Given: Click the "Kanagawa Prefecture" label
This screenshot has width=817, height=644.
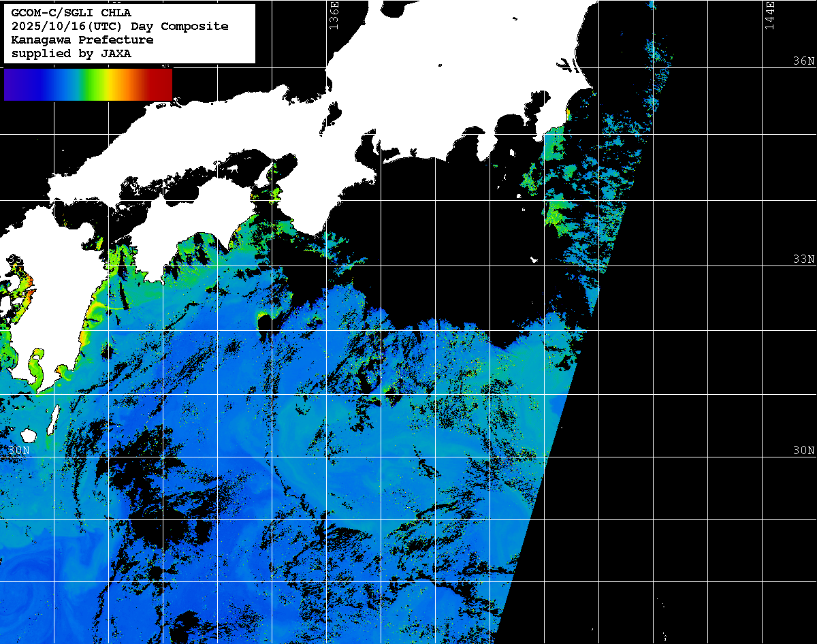Looking at the screenshot, I should click(82, 40).
